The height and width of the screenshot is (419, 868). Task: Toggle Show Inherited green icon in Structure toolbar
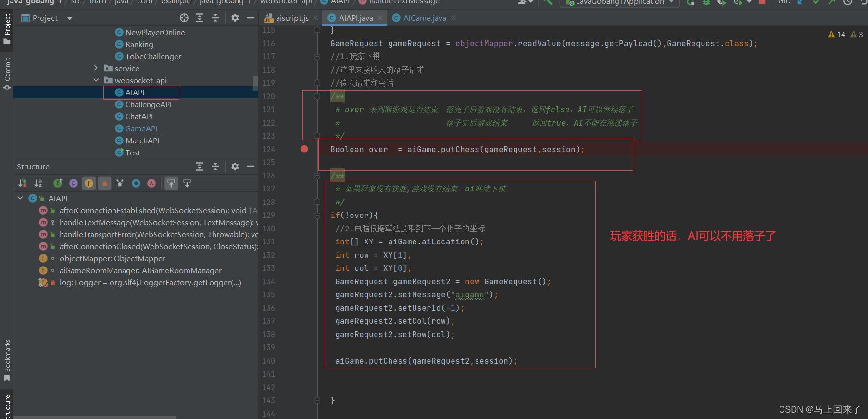point(58,183)
